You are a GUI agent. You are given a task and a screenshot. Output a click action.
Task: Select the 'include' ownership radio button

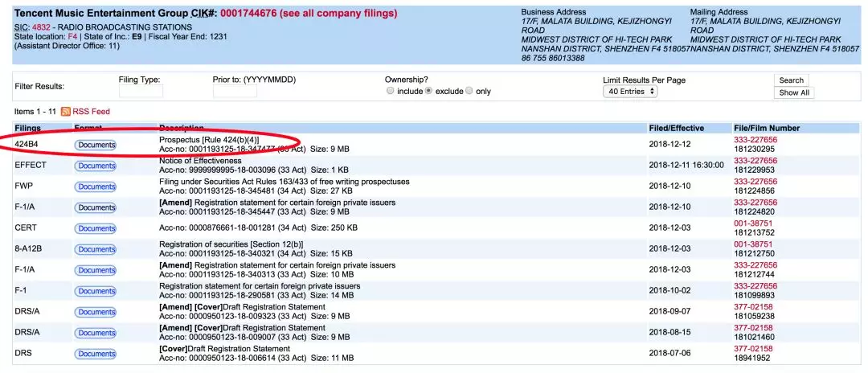pos(391,91)
